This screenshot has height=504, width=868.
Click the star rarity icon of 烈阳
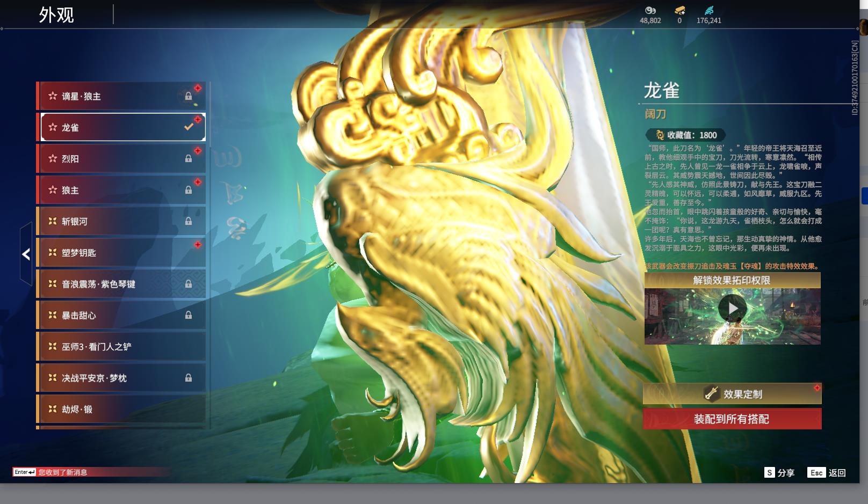pyautogui.click(x=53, y=158)
